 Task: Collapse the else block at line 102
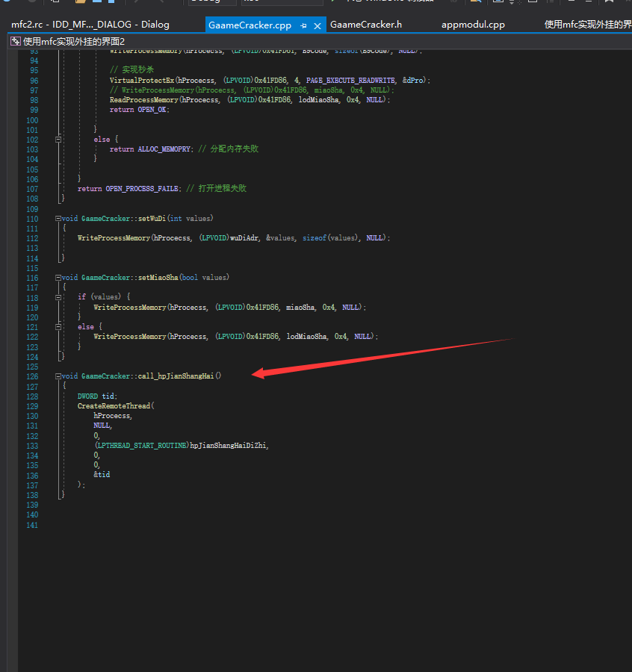58,140
